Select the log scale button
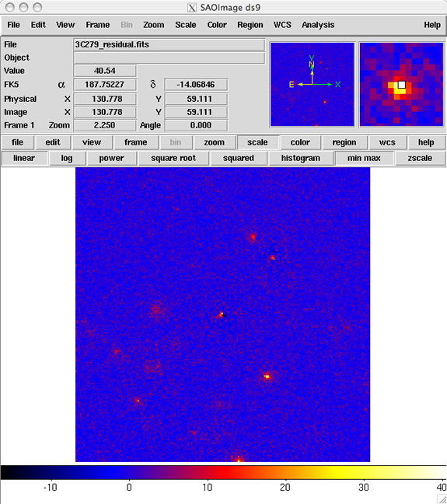Image resolution: width=447 pixels, height=504 pixels. (67, 158)
